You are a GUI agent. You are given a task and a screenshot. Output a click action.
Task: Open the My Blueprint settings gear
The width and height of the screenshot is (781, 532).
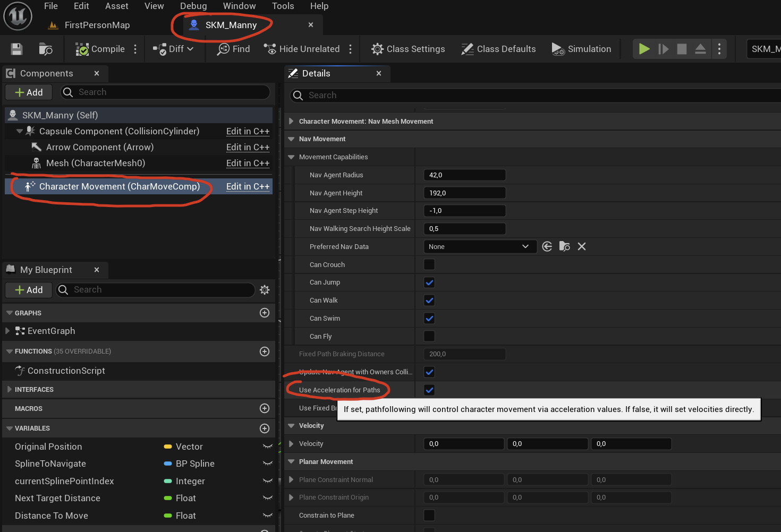click(265, 290)
